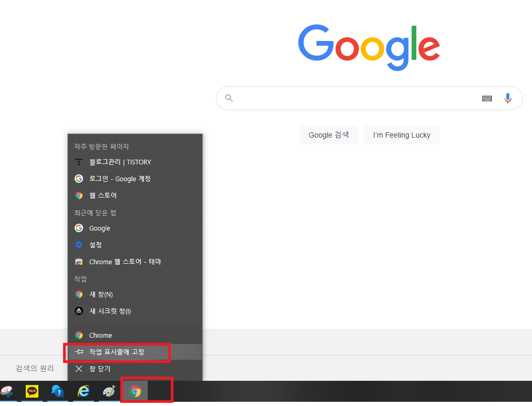This screenshot has width=532, height=406.
Task: Click the Google 검색 button
Action: point(329,135)
